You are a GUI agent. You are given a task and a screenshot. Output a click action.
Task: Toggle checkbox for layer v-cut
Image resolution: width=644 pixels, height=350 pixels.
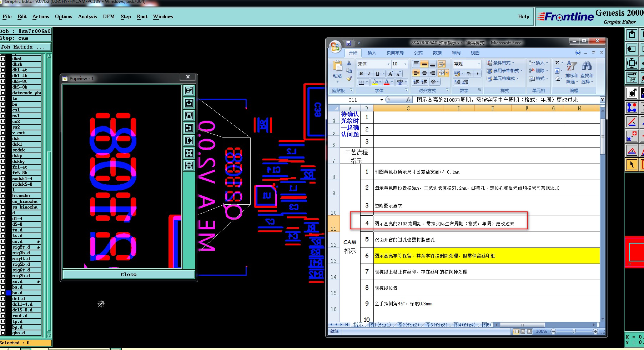click(3, 133)
